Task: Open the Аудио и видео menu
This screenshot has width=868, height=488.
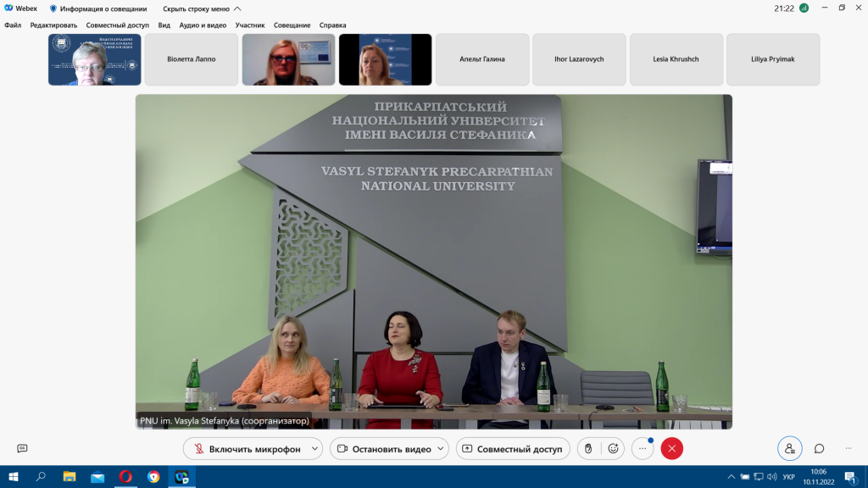Action: click(203, 25)
